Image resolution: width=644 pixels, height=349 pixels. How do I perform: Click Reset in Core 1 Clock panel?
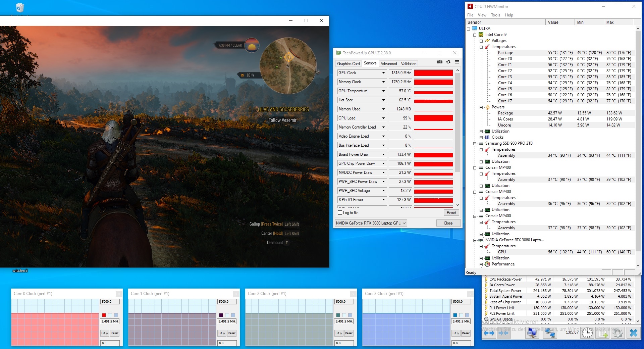click(231, 333)
